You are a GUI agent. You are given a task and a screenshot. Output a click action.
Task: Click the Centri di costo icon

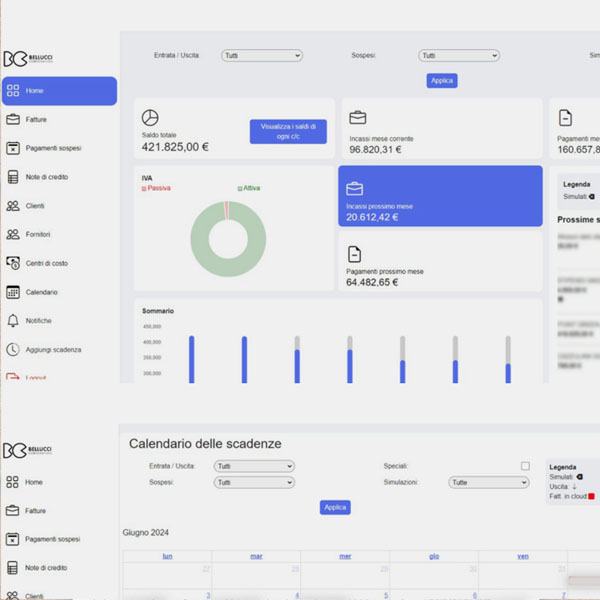tap(13, 263)
